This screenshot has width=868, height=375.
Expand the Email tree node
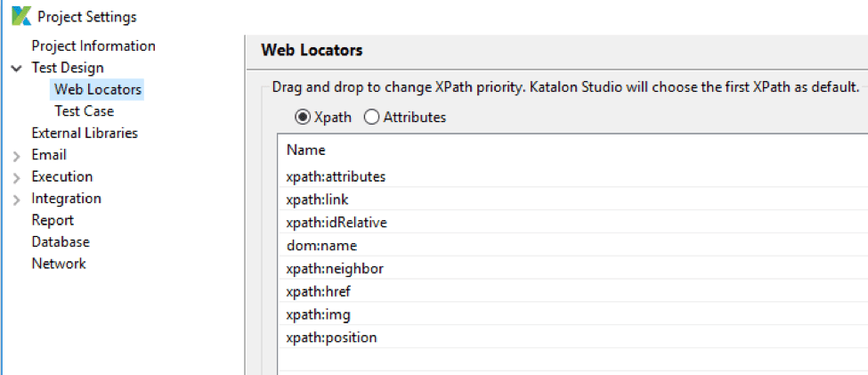click(19, 157)
